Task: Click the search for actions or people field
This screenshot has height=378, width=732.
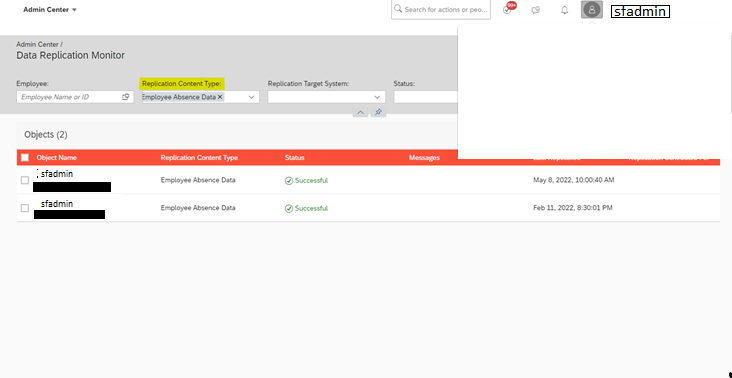Action: pyautogui.click(x=441, y=9)
